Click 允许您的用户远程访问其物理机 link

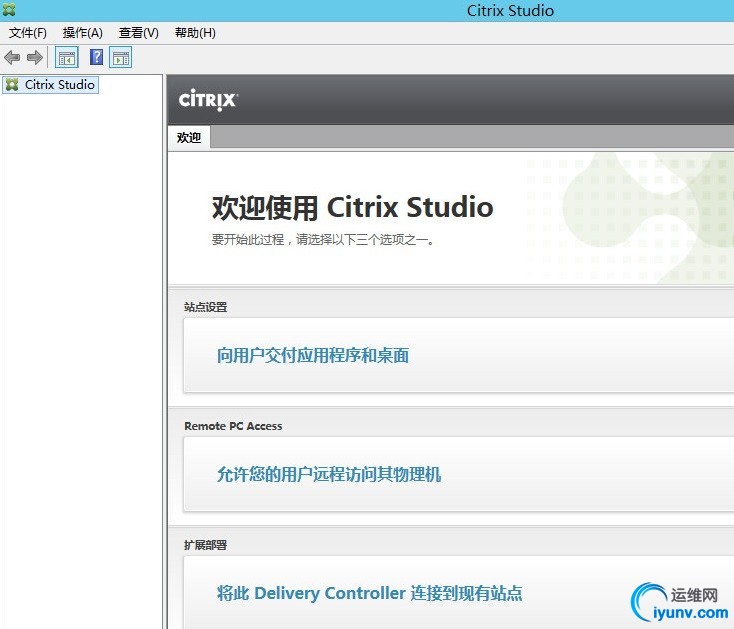(x=329, y=474)
